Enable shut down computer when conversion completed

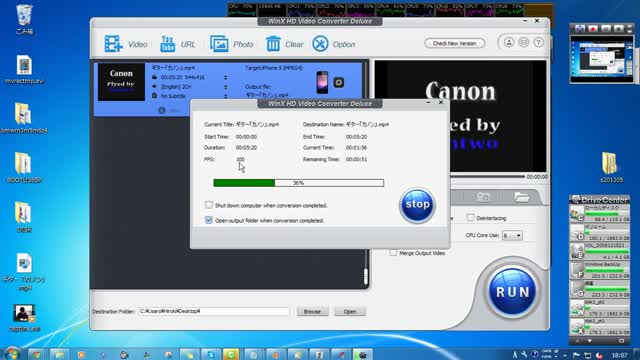209,205
